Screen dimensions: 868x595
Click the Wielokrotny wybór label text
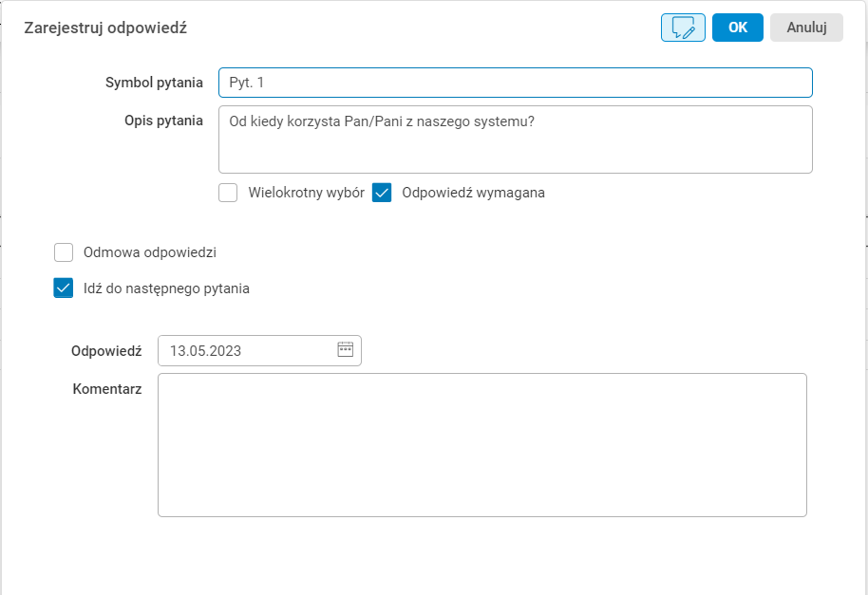coord(307,193)
